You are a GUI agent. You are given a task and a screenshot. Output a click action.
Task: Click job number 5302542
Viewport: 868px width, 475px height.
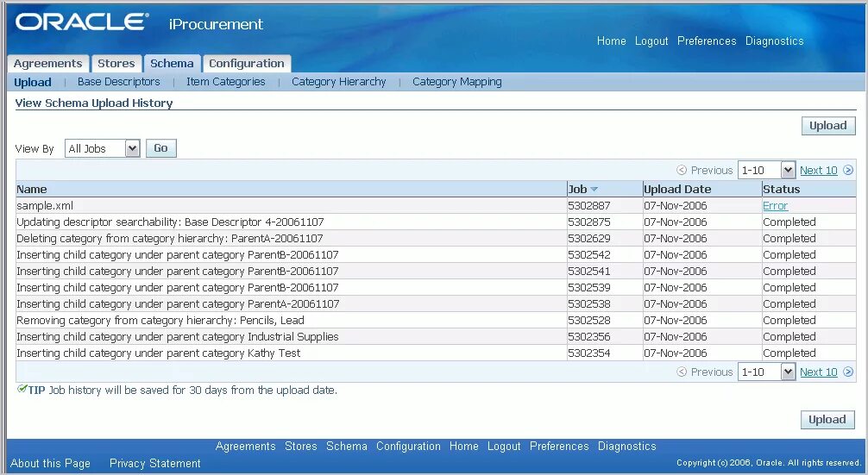point(589,255)
